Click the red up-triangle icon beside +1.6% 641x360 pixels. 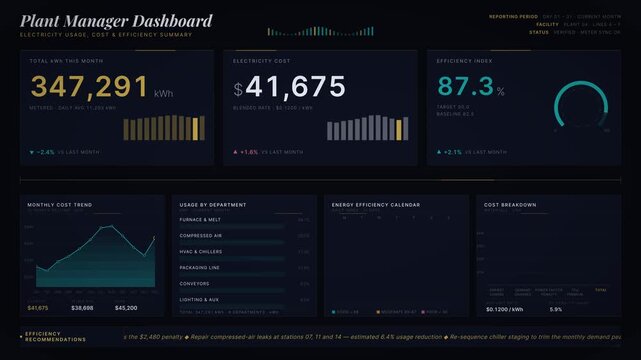(x=235, y=152)
